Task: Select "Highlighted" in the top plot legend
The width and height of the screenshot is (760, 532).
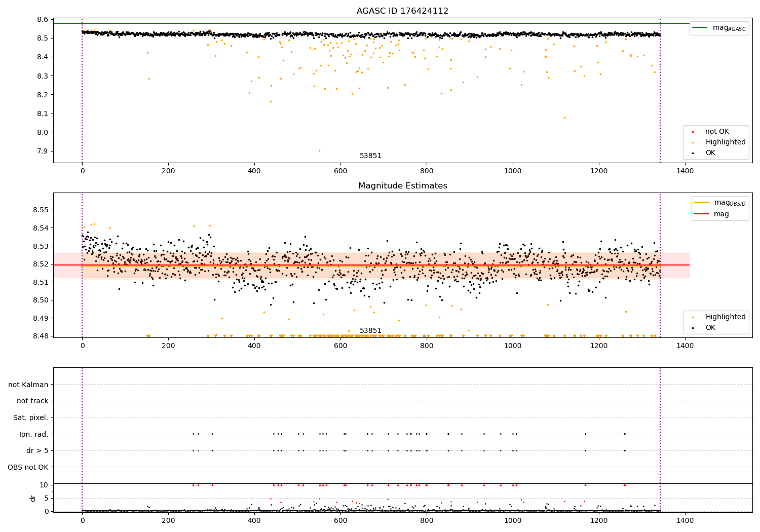Action: tap(726, 142)
